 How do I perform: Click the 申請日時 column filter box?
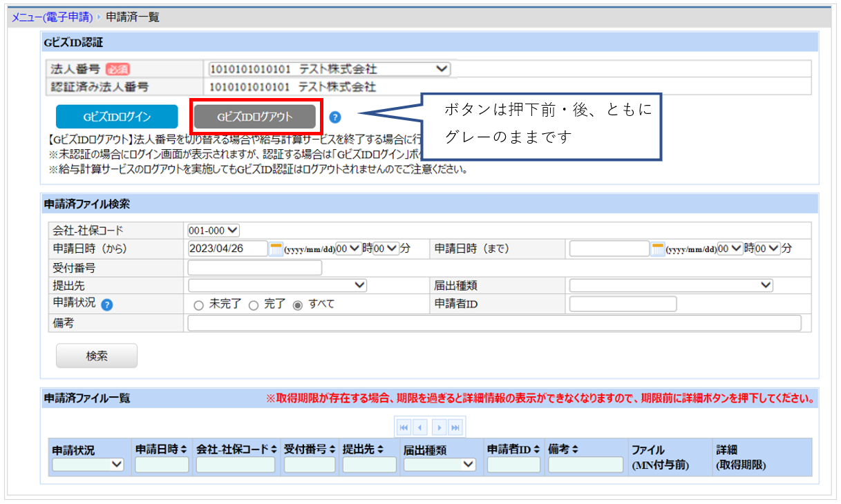point(162,465)
